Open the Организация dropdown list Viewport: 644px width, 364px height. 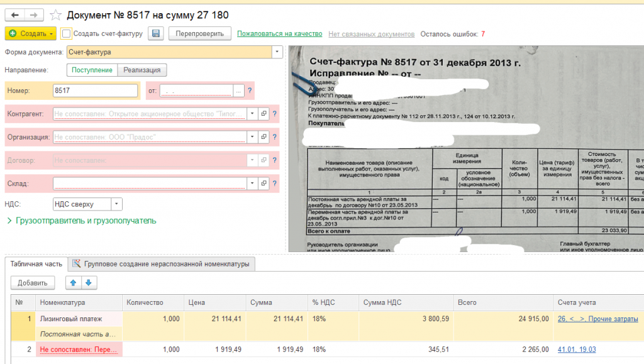[x=252, y=137]
